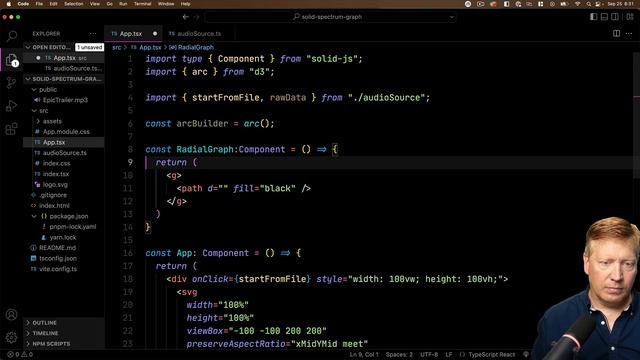
Task: Expand the Outline section
Action: point(64,323)
